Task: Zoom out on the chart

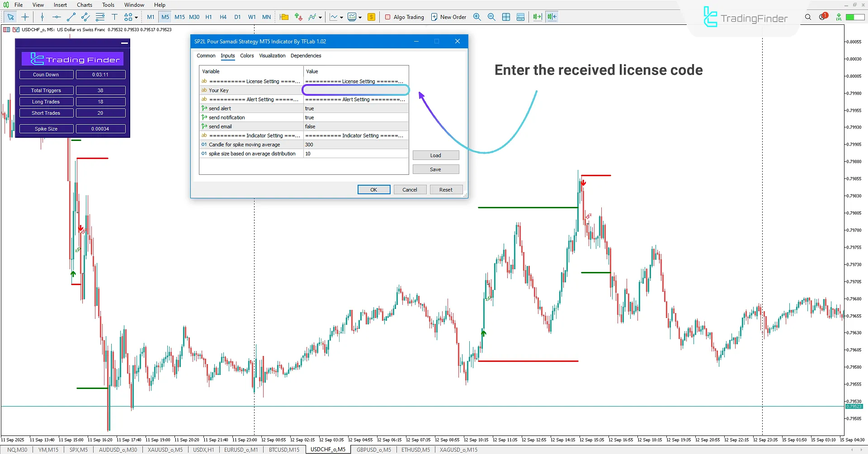Action: click(x=491, y=17)
